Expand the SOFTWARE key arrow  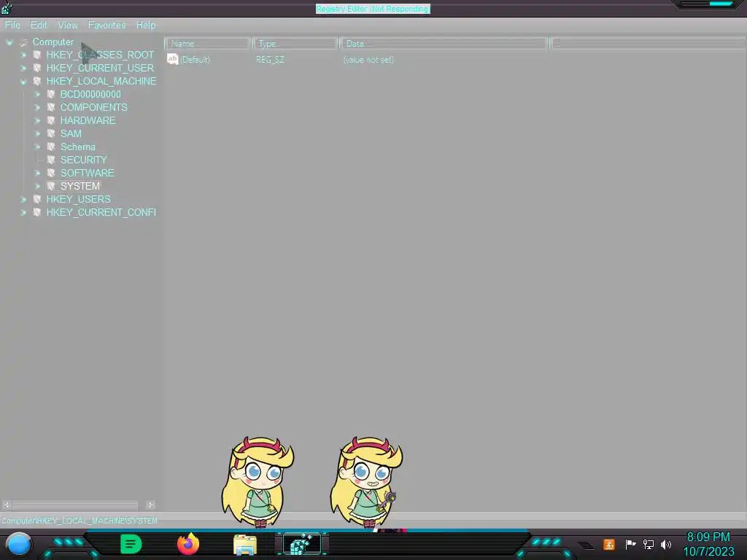[x=37, y=174]
